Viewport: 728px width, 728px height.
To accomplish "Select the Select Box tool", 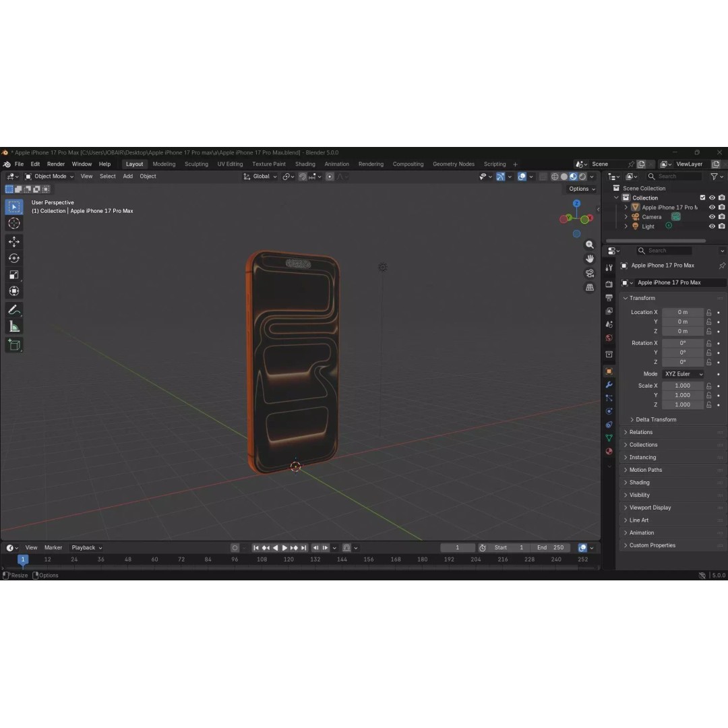I will [14, 207].
